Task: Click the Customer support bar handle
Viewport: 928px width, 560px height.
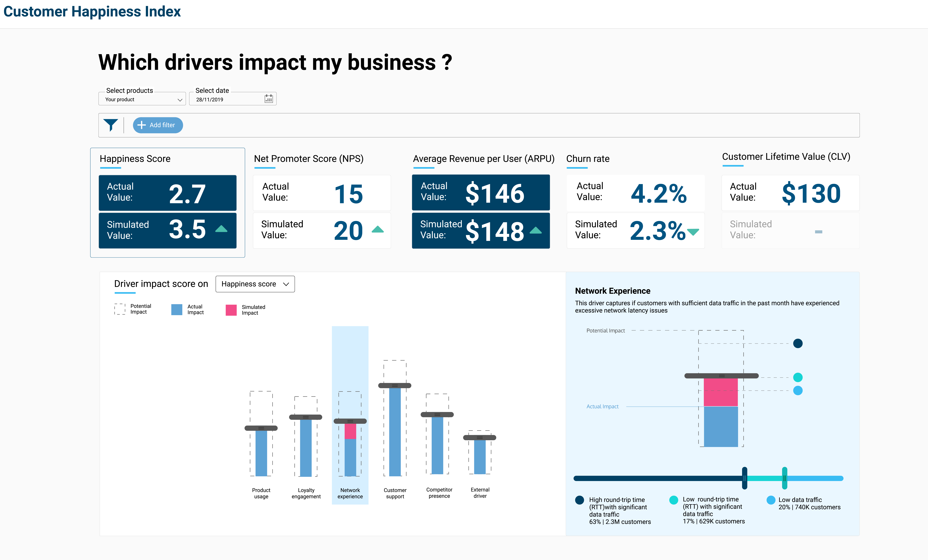Action: point(395,386)
